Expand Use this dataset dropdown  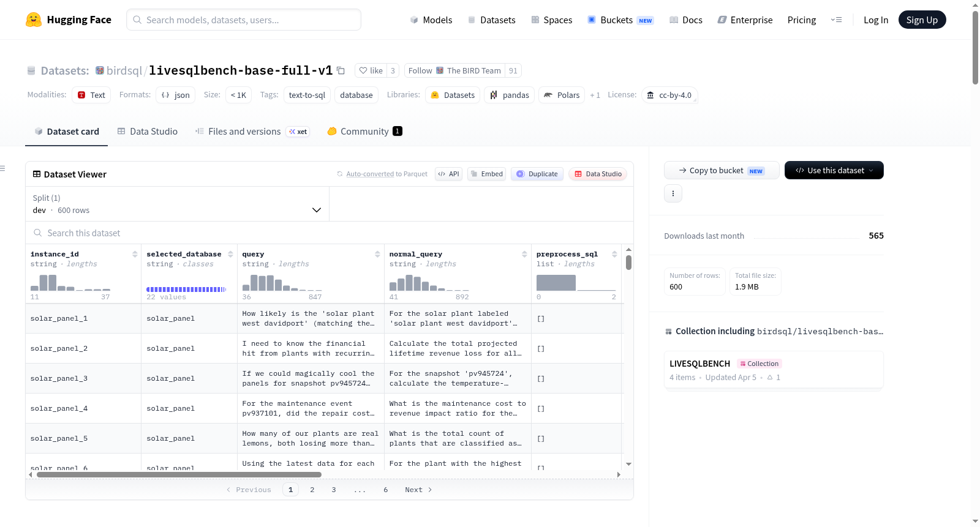pyautogui.click(x=834, y=170)
